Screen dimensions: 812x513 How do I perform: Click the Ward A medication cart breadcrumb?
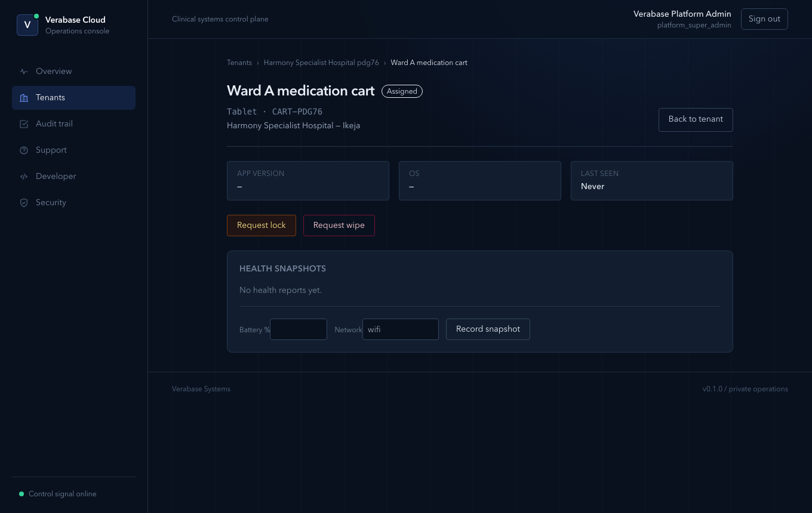pyautogui.click(x=429, y=63)
